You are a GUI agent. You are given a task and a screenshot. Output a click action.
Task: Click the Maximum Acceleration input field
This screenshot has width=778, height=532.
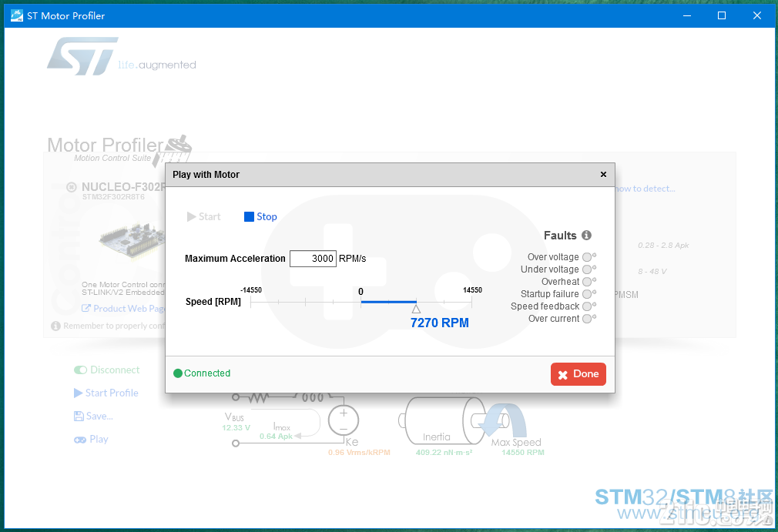[x=313, y=259]
